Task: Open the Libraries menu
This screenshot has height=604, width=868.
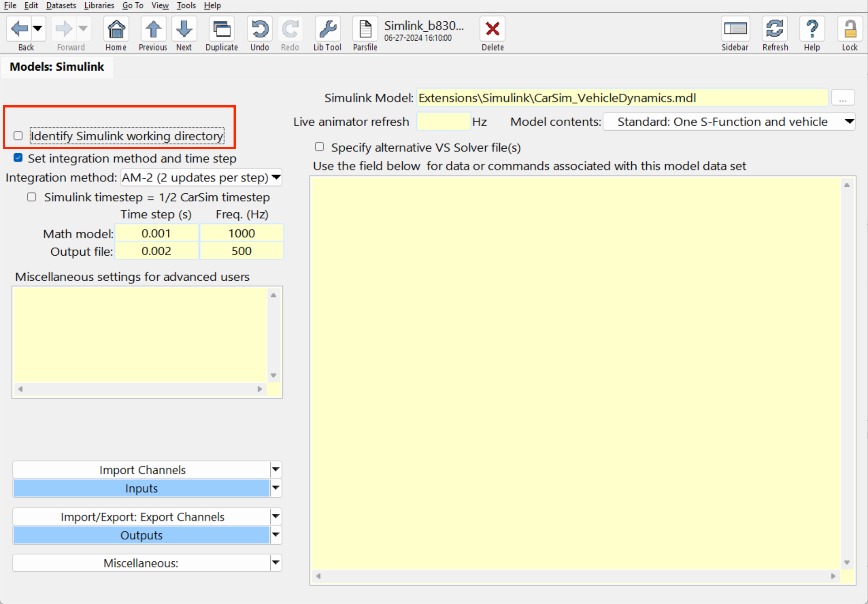Action: pyautogui.click(x=99, y=5)
